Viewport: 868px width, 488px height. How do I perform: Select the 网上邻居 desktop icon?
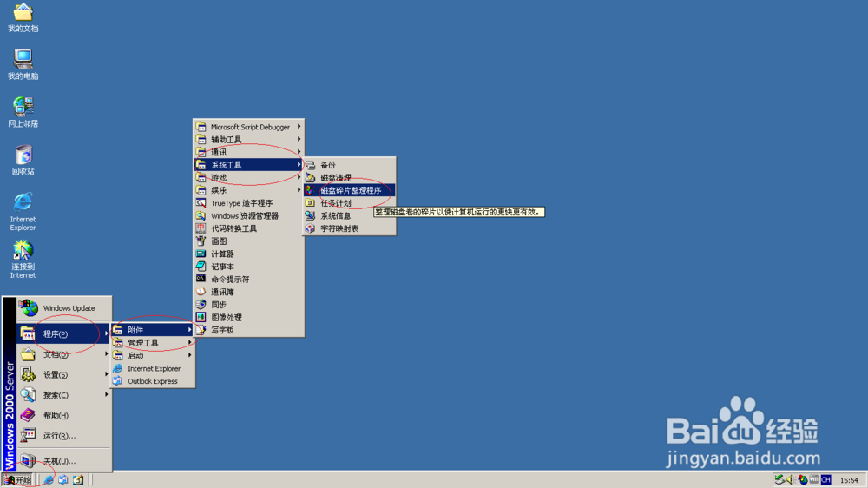point(23,112)
